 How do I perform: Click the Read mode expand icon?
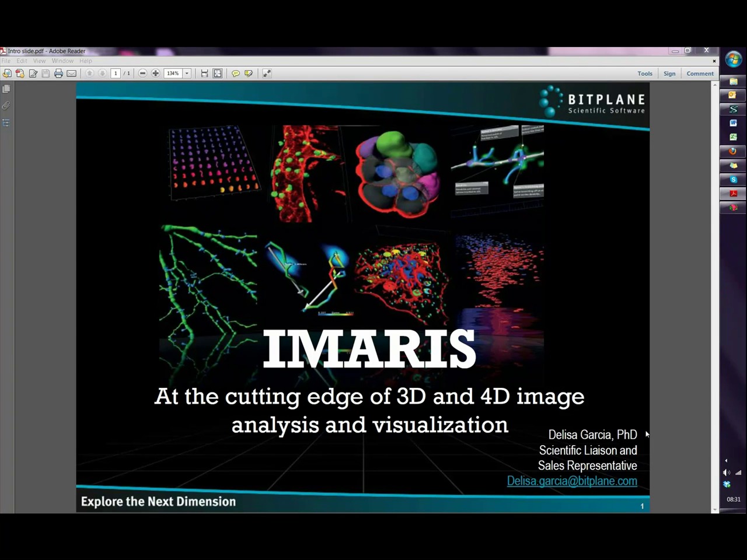pos(267,73)
